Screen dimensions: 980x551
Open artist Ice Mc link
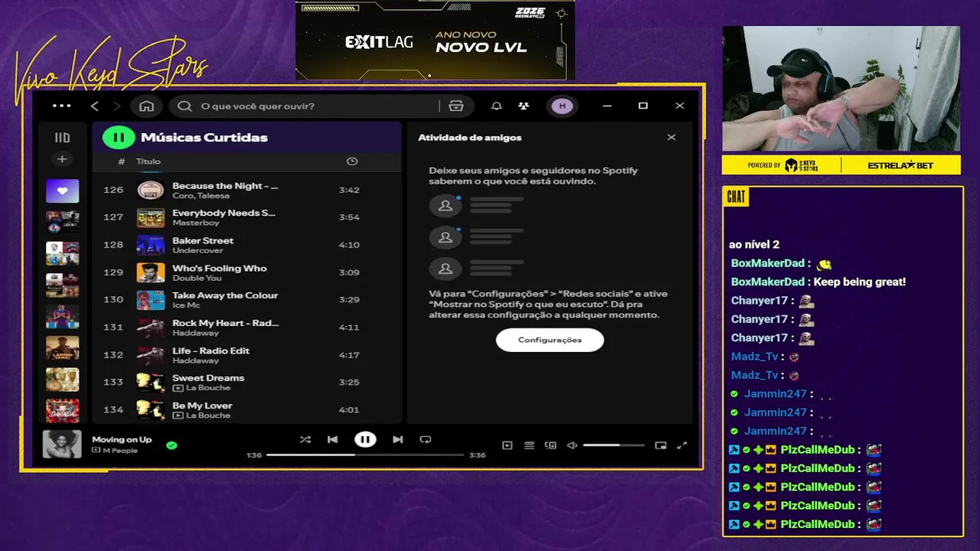pyautogui.click(x=186, y=305)
